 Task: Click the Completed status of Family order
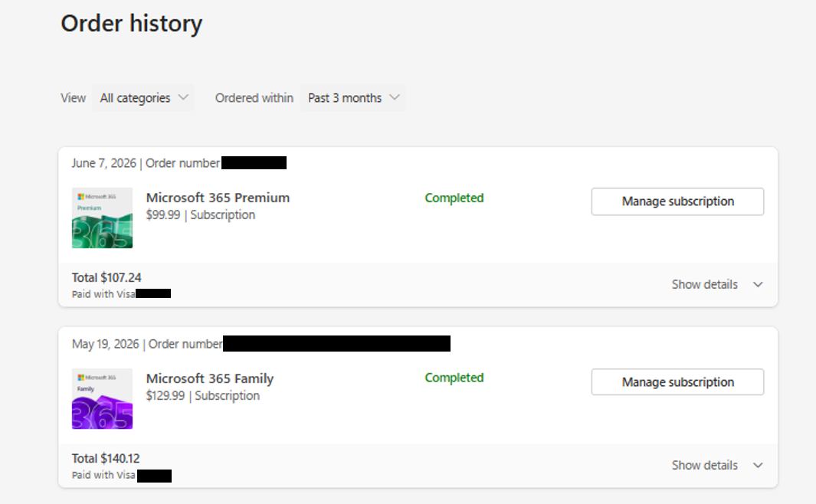(x=454, y=378)
